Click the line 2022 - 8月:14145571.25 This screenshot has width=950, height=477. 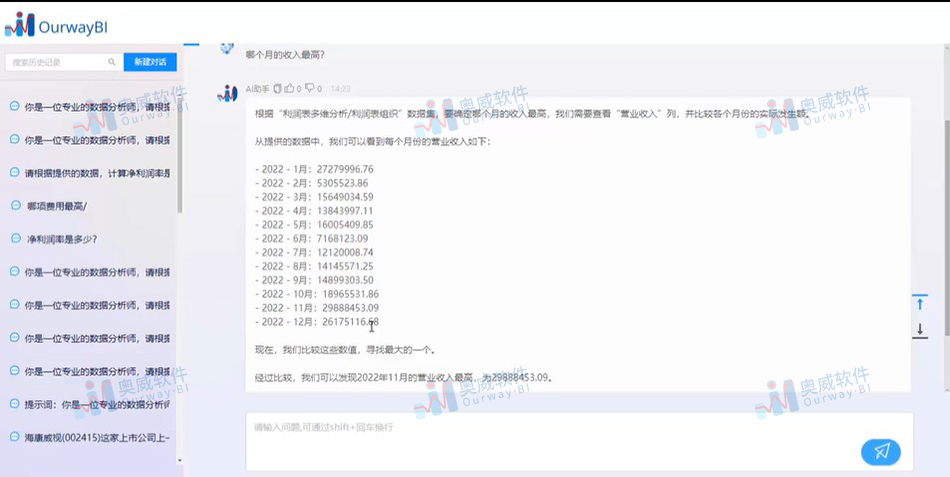point(314,267)
